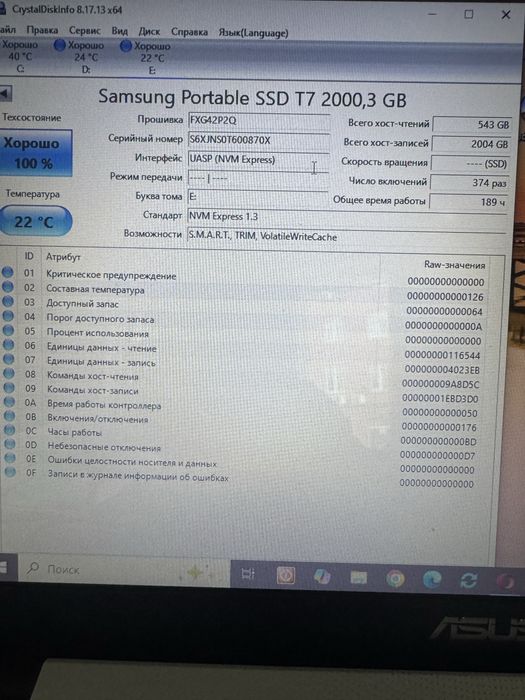Open the Сервис menu
This screenshot has height=700, width=525.
coord(84,31)
